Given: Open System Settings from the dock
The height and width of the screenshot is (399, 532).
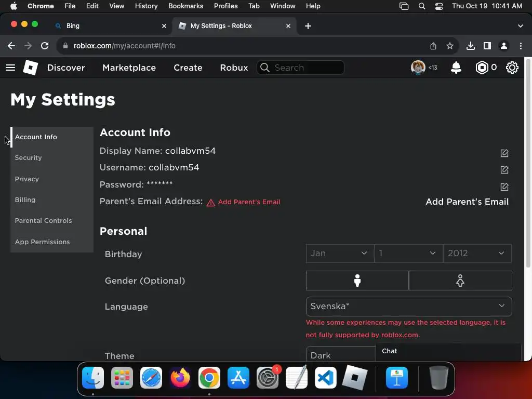Looking at the screenshot, I should point(268,378).
